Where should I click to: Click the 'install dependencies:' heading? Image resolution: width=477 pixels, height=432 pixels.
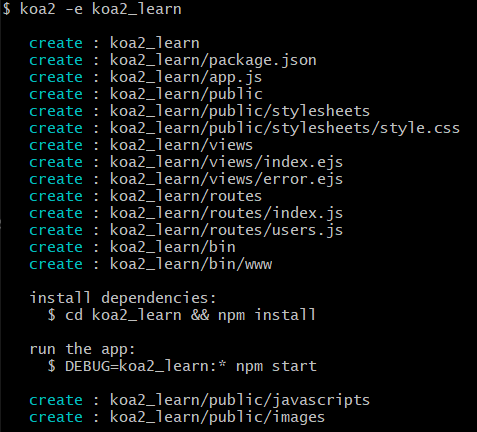123,298
